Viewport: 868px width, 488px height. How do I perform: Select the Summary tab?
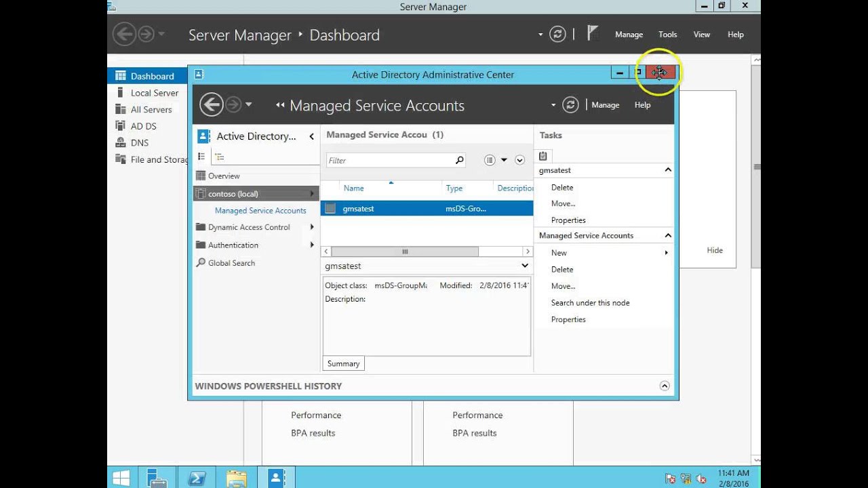point(343,364)
